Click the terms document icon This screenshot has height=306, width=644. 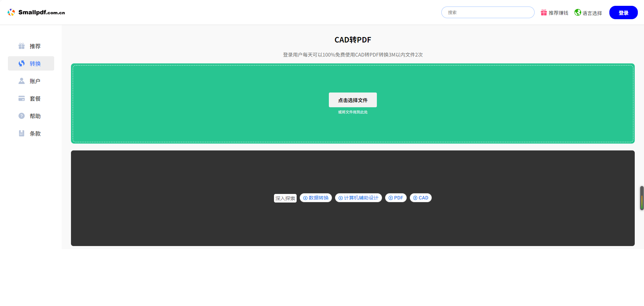[x=22, y=133]
